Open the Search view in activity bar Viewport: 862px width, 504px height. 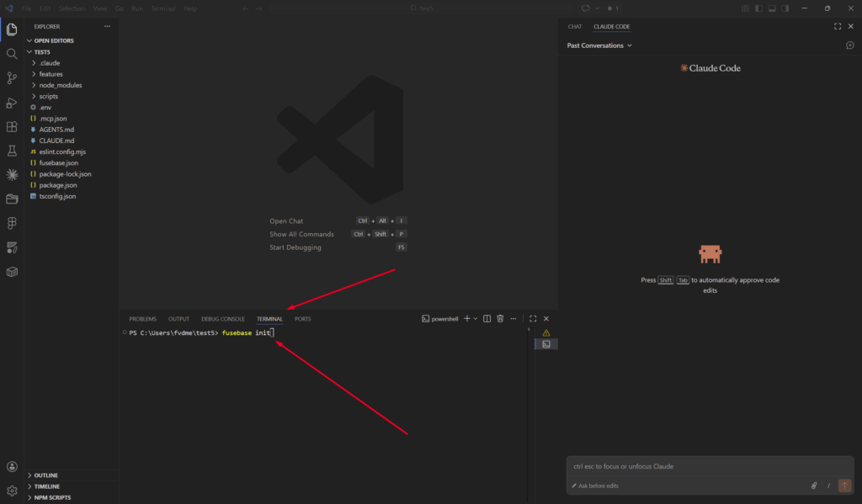tap(12, 54)
